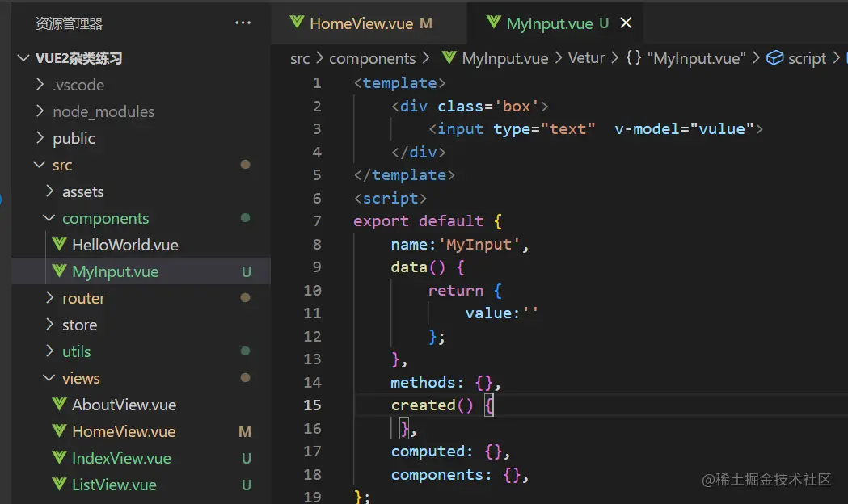Open HelloWorld.vue in the explorer
Screen dimensions: 848x504
click(x=125, y=245)
